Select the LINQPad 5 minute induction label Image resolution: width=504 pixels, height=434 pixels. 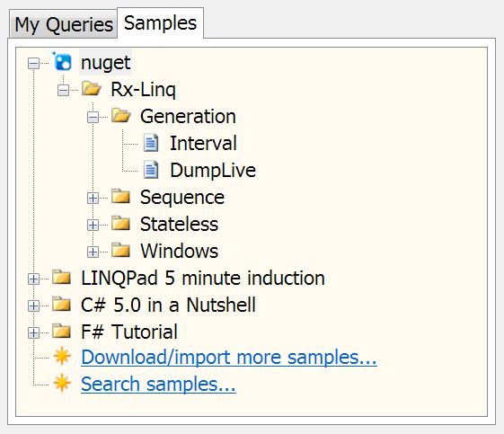pos(203,278)
